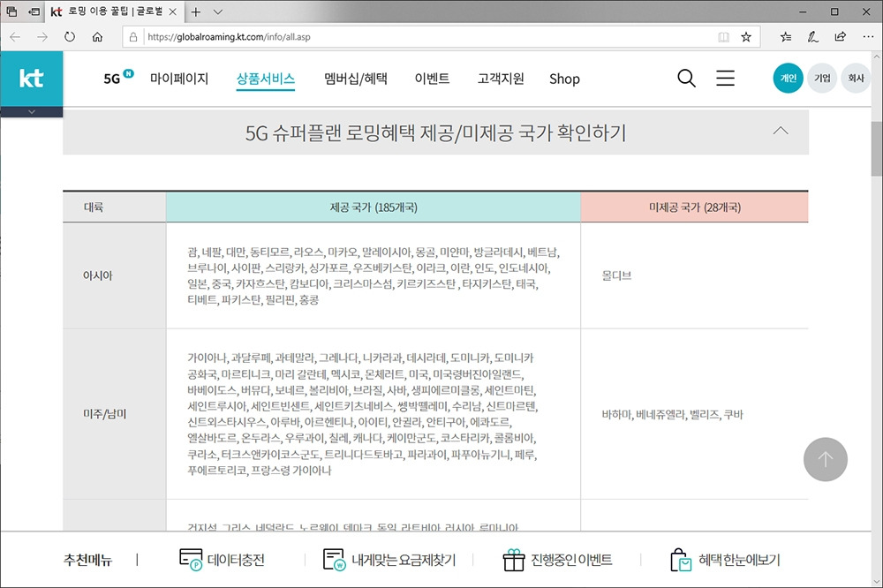This screenshot has width=883, height=588.
Task: Click the 진행중인 이벤트 link text
Action: tap(571, 560)
